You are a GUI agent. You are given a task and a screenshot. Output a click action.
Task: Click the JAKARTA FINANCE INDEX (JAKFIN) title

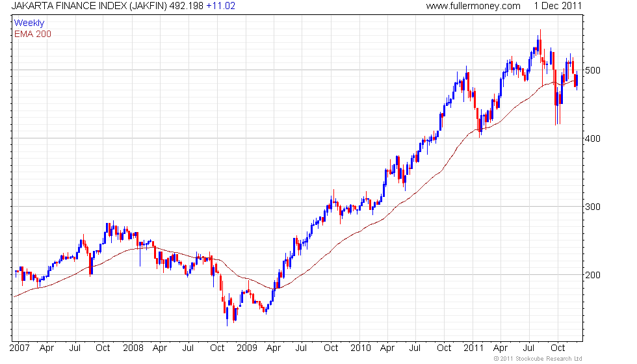(89, 6)
